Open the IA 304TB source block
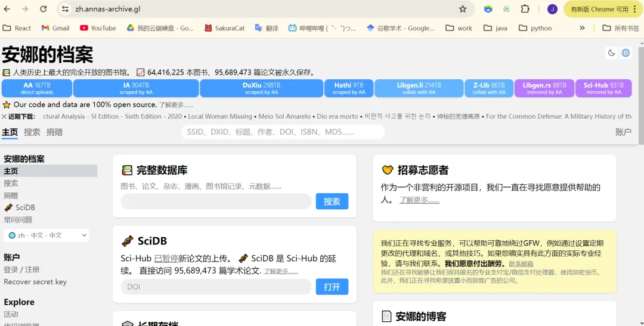The width and height of the screenshot is (644, 326). (x=136, y=88)
